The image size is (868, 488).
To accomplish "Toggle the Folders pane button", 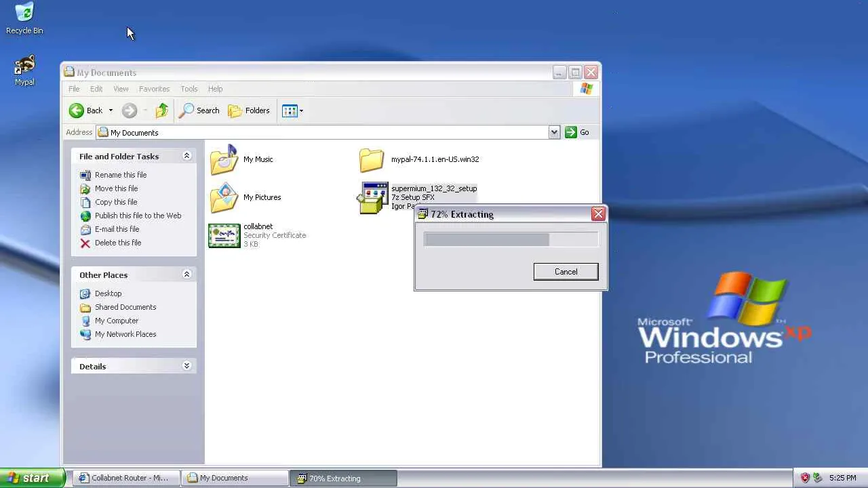I will [249, 110].
